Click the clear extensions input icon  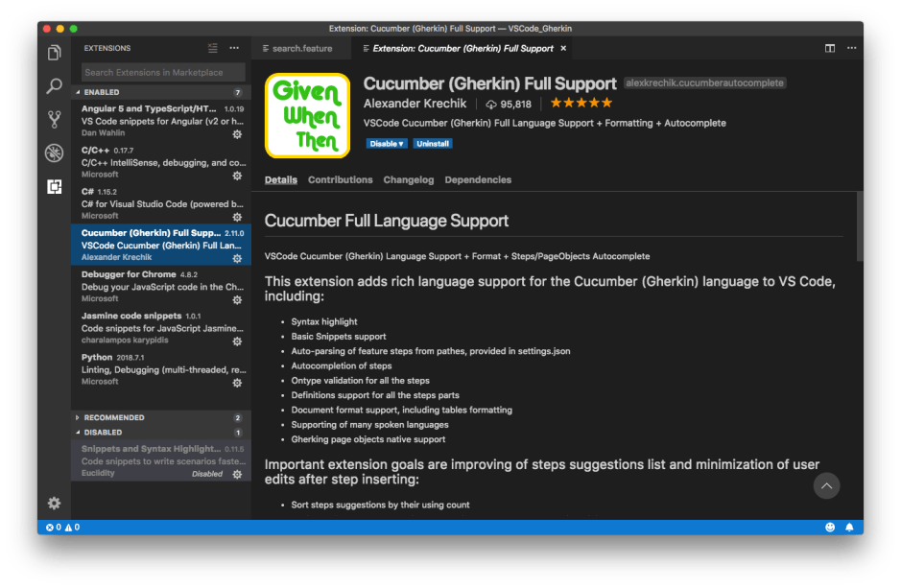click(x=213, y=48)
